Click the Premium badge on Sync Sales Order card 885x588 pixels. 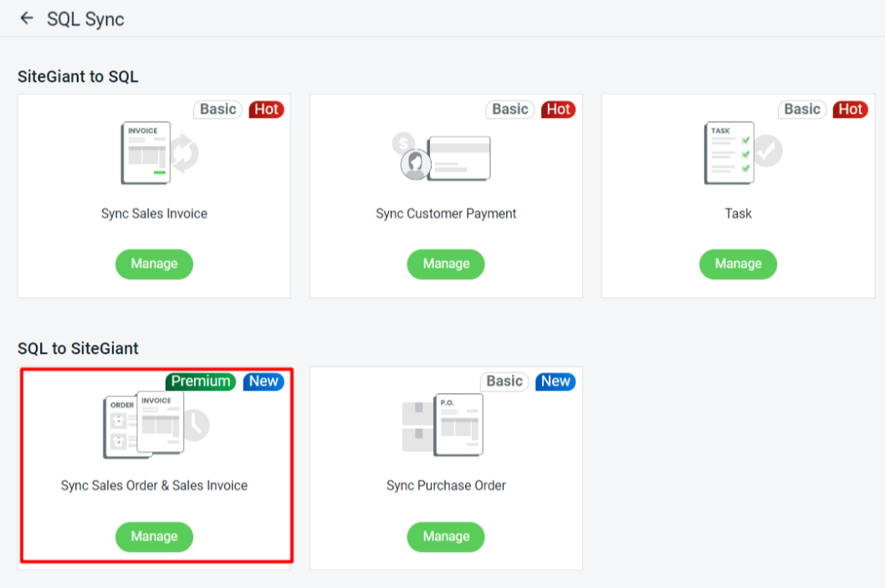[201, 381]
